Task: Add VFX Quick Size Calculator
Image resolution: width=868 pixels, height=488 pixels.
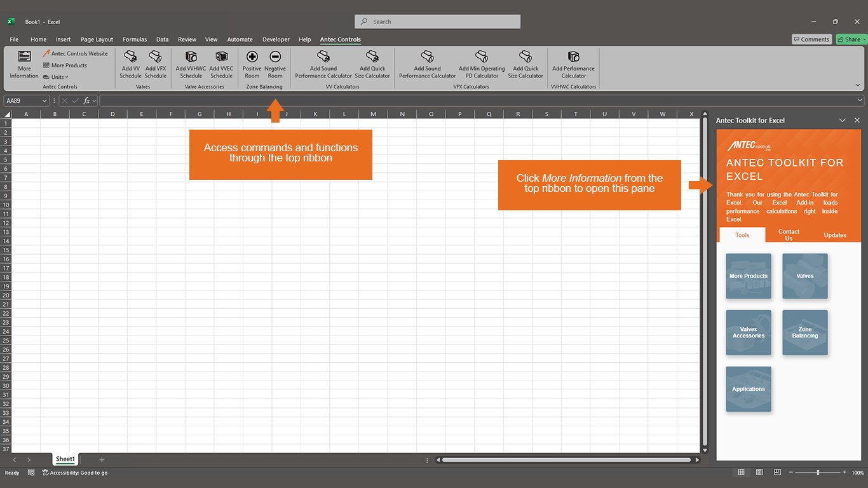Action: 526,65
